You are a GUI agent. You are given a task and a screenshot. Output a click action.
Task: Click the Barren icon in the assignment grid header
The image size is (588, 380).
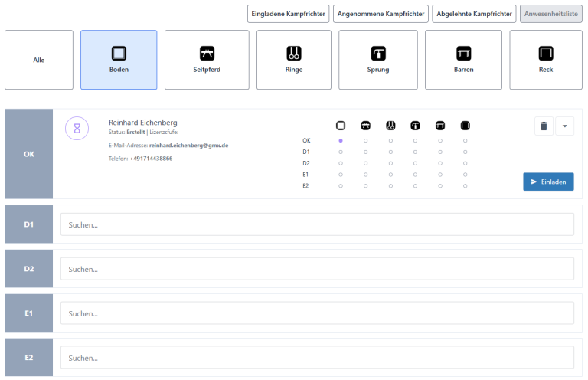click(x=440, y=126)
